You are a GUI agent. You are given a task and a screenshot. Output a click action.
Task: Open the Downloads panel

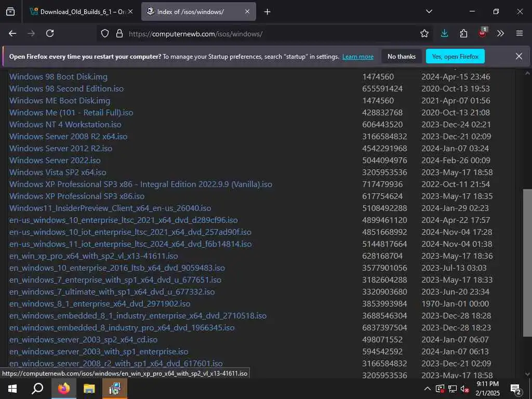point(444,33)
